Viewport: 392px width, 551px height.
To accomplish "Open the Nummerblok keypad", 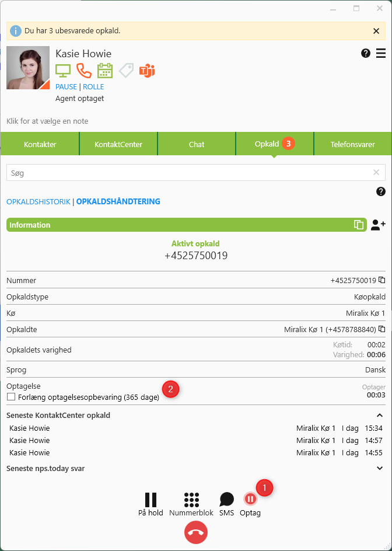I will [x=191, y=504].
